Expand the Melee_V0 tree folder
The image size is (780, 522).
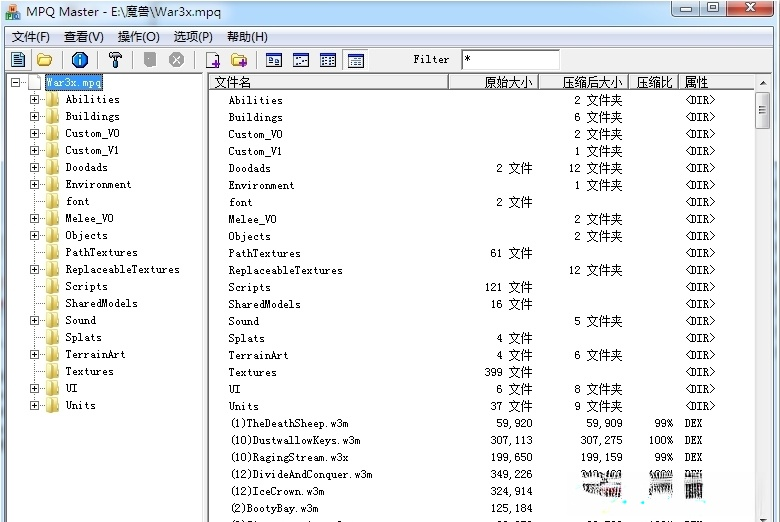pyautogui.click(x=34, y=218)
